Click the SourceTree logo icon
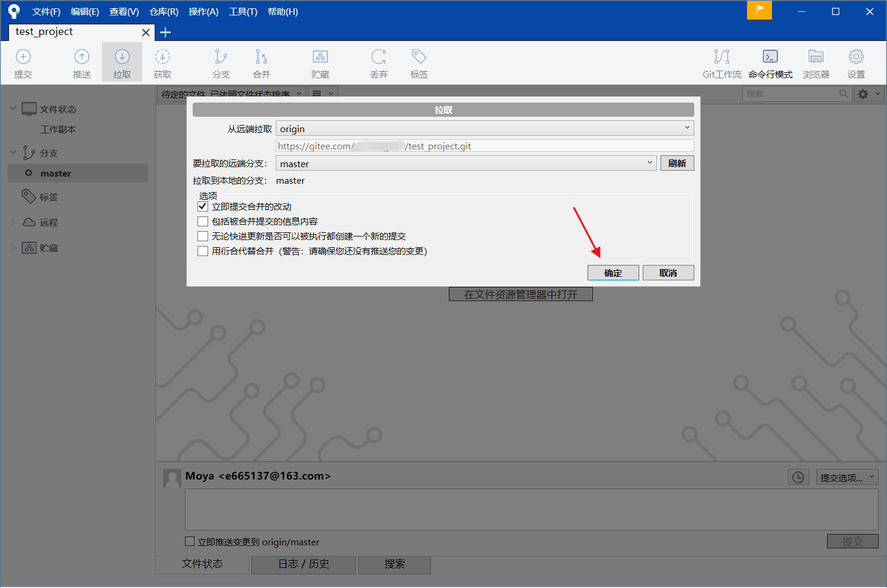 tap(14, 11)
